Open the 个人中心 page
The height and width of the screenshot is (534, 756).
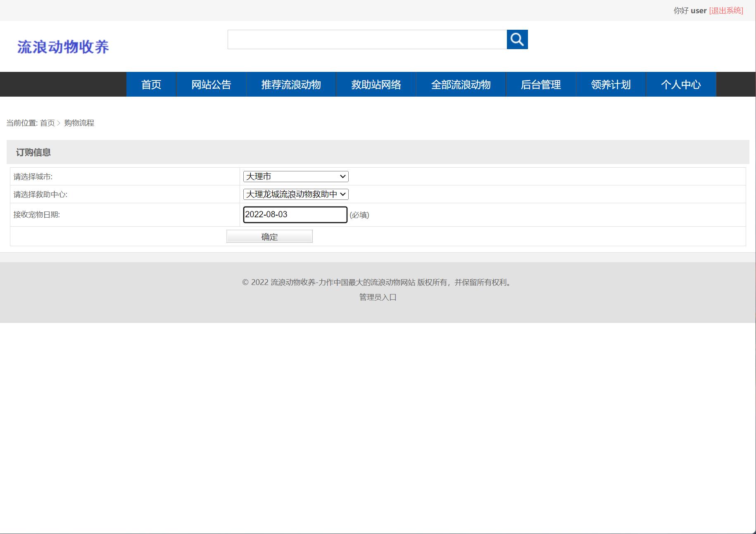(x=681, y=84)
